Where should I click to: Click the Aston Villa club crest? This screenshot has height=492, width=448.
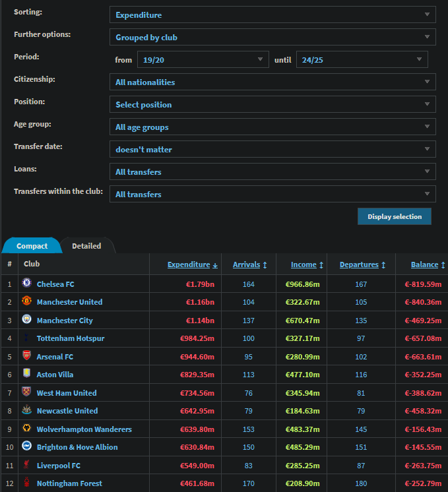coord(26,373)
